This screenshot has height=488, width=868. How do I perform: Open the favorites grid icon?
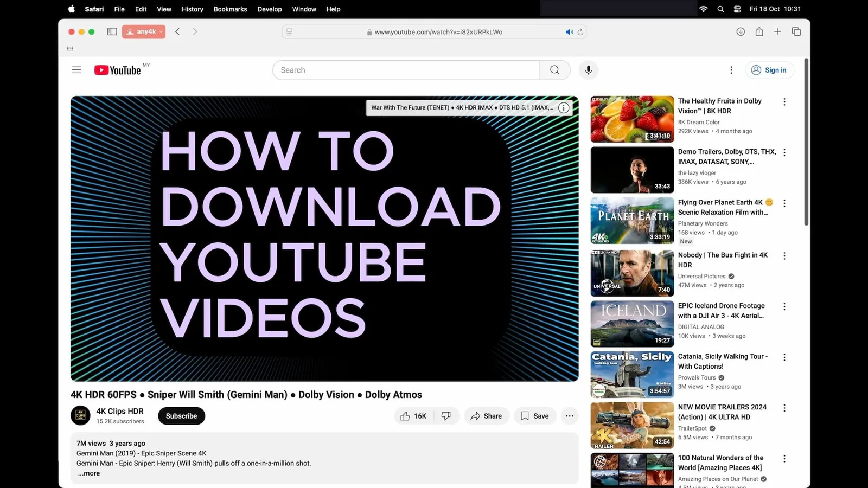point(70,49)
